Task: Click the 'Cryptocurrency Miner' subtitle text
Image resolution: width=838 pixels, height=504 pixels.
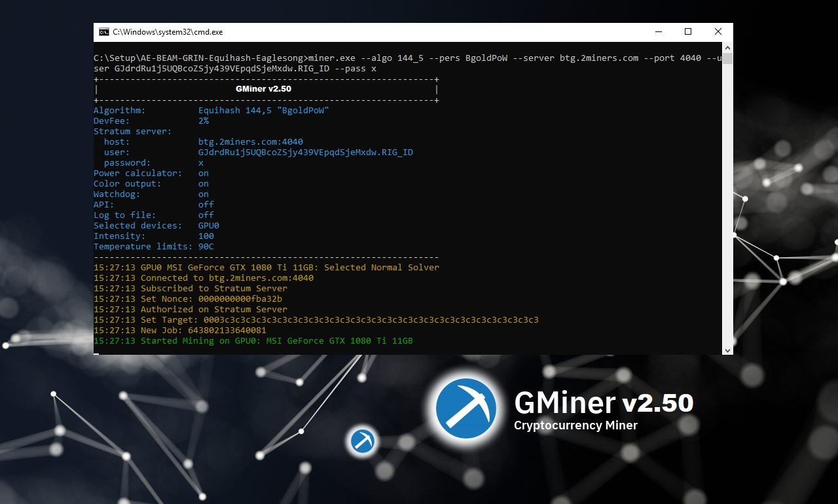Action: point(575,425)
